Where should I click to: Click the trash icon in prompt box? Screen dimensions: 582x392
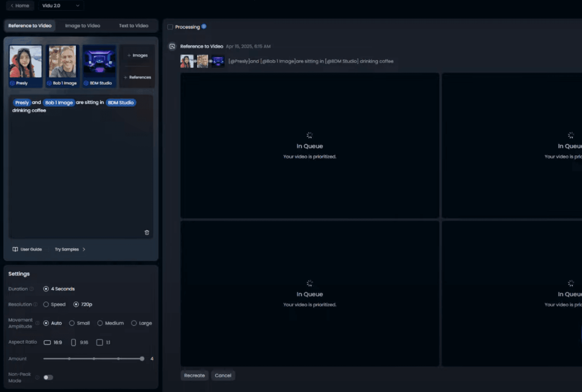click(x=147, y=233)
